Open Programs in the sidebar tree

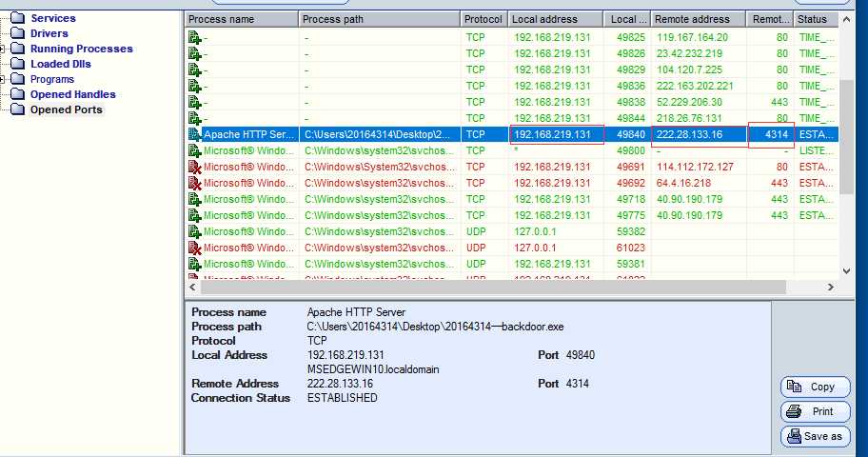tap(52, 79)
